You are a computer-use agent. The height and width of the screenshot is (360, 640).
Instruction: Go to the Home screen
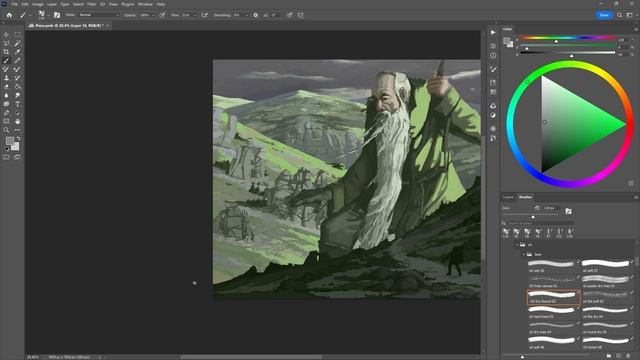tap(9, 15)
